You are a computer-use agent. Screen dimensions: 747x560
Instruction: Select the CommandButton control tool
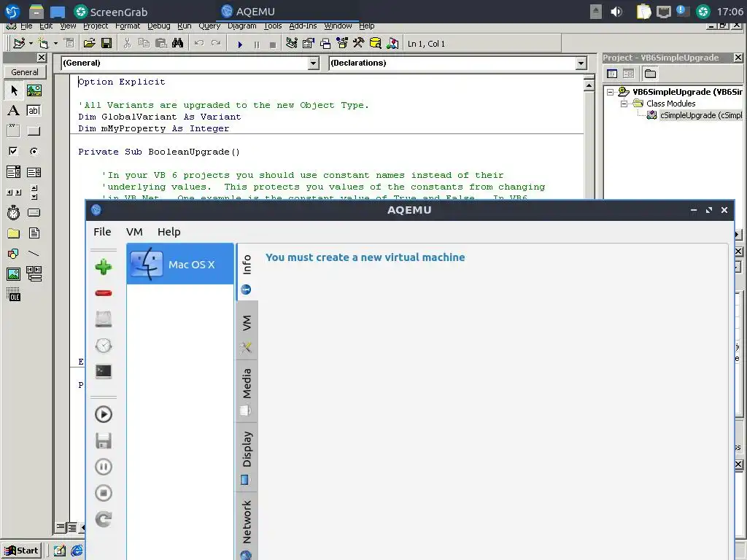click(x=34, y=131)
